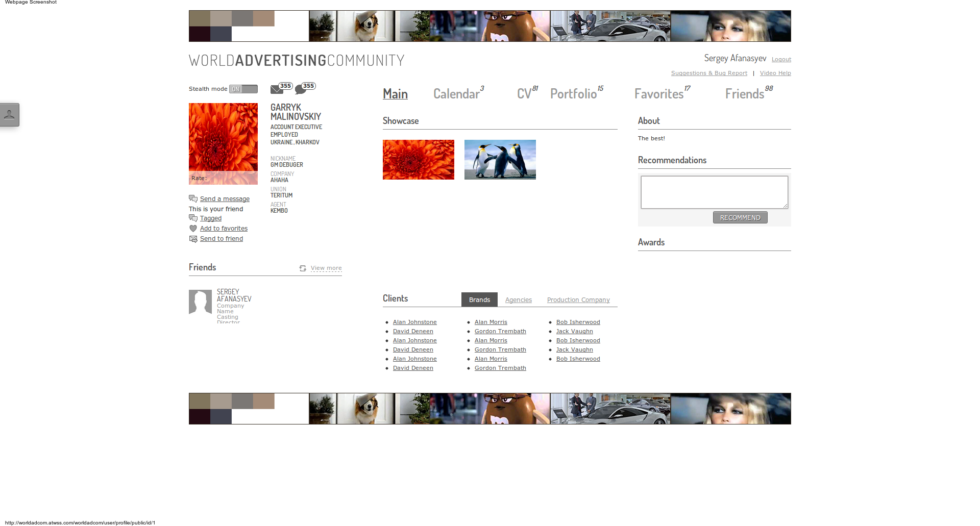Open the penguins showcase thumbnail

(x=500, y=160)
